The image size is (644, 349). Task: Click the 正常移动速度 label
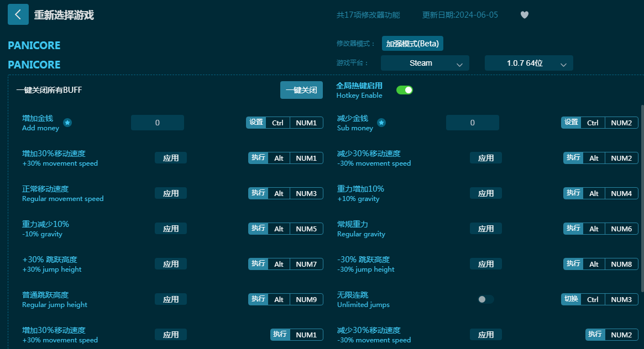click(45, 189)
